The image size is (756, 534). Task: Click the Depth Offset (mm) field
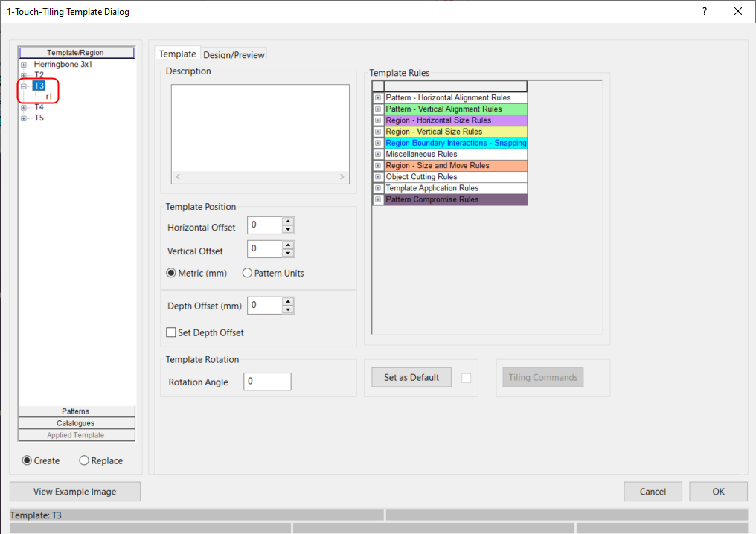(264, 306)
